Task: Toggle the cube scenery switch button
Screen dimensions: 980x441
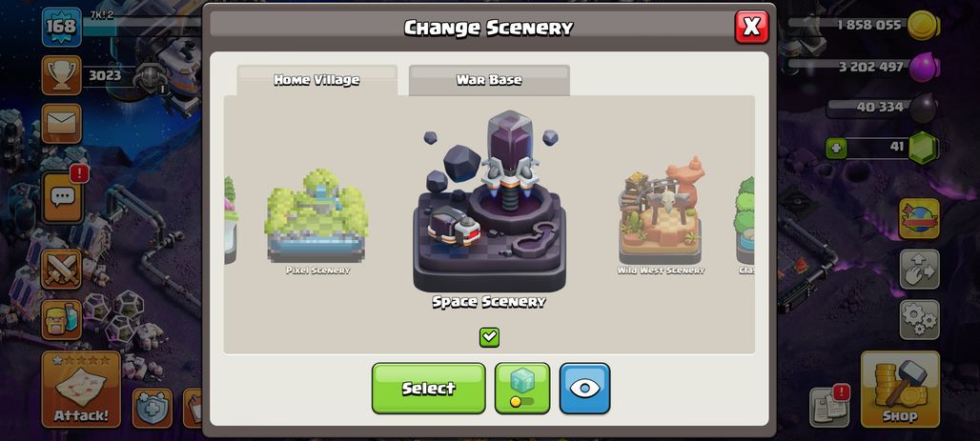Action: 522,389
